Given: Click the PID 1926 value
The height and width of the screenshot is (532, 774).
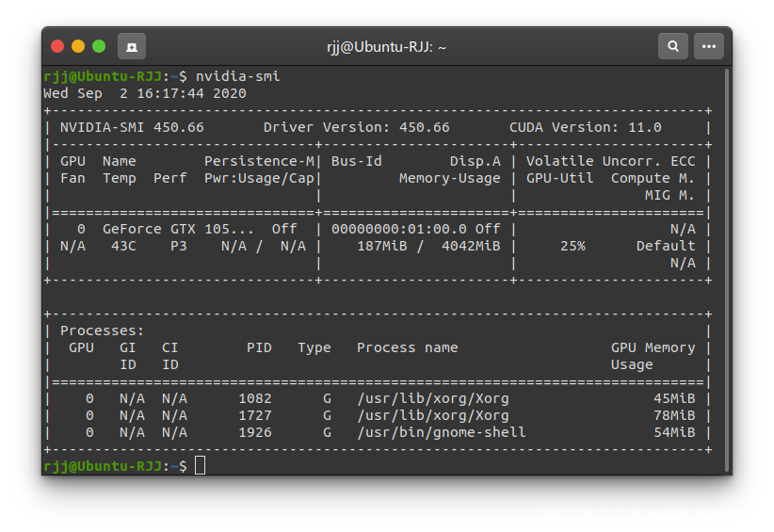Looking at the screenshot, I should click(x=255, y=433).
